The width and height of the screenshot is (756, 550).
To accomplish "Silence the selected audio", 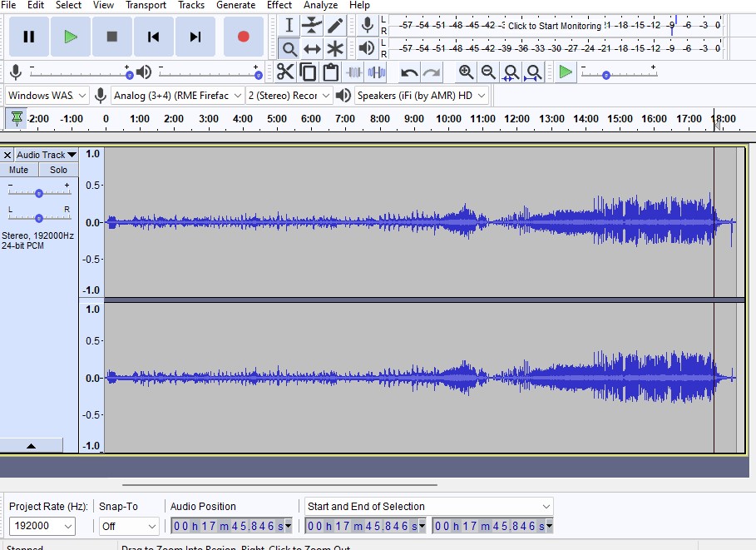I will [376, 72].
